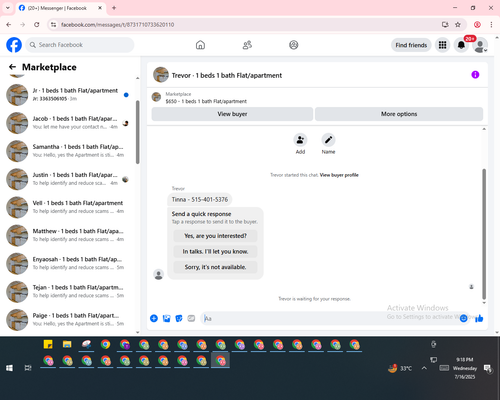Open Enyaosah conversation in list
This screenshot has height=400, width=500.
(x=68, y=263)
